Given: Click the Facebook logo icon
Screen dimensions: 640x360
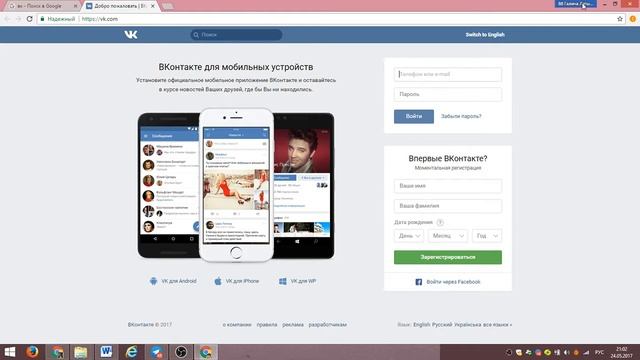Looking at the screenshot, I should tap(418, 282).
